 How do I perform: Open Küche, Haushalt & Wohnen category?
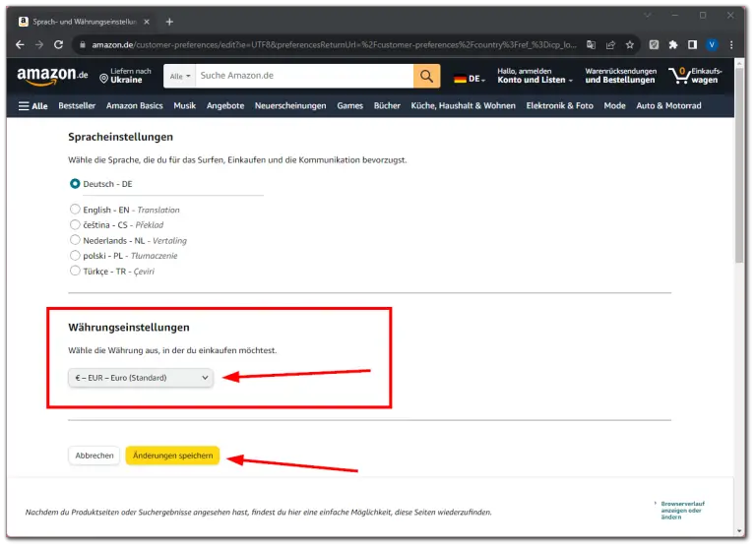pyautogui.click(x=463, y=106)
